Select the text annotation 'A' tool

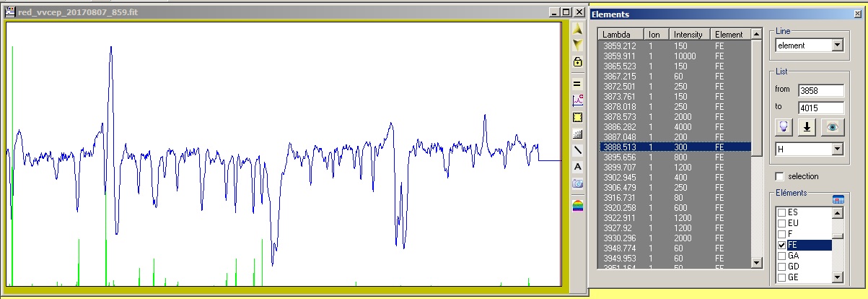coord(577,167)
